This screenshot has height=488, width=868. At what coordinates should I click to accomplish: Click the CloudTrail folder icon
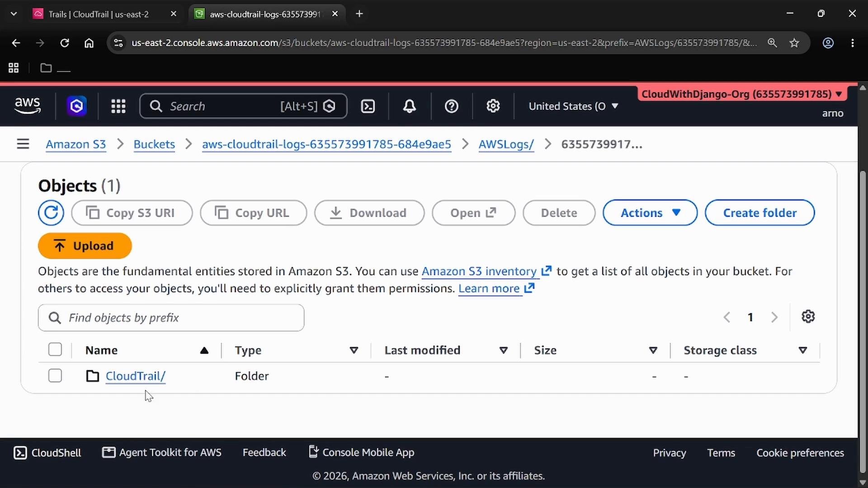point(93,376)
